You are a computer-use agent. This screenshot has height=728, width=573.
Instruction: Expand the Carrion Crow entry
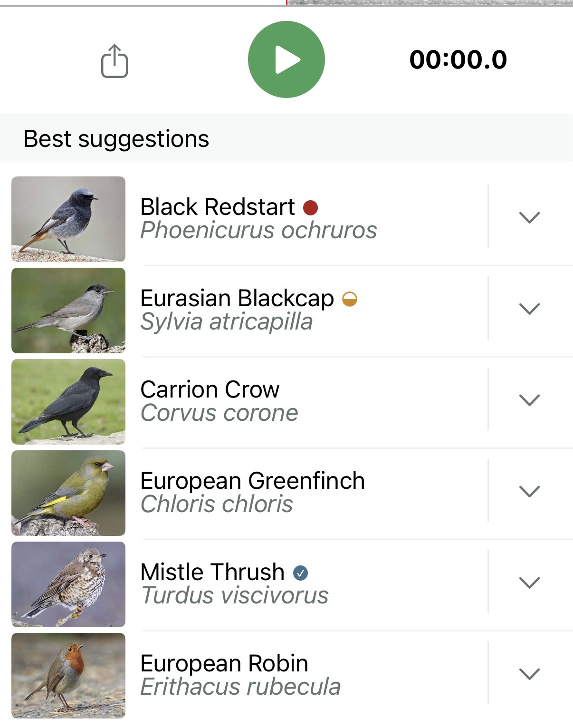click(529, 400)
